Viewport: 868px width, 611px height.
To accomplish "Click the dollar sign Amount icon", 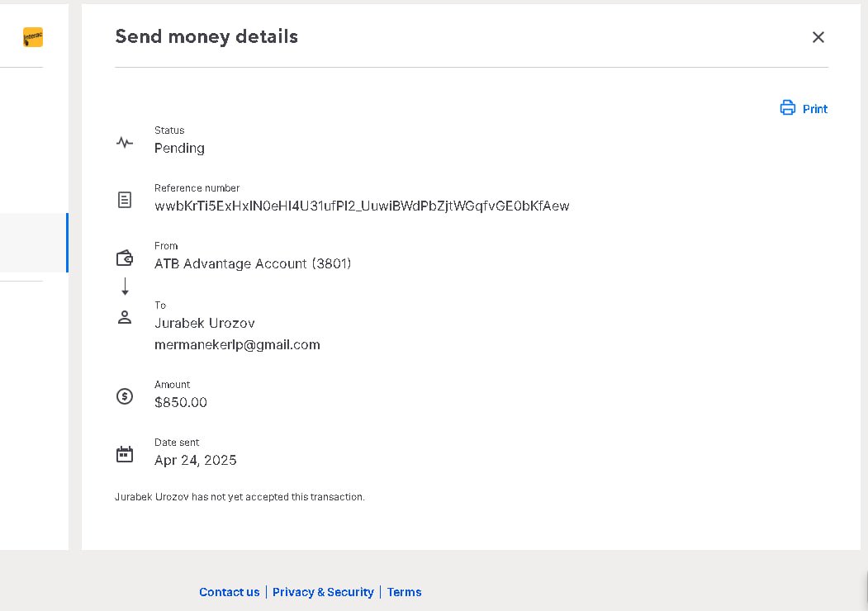I will coord(125,396).
